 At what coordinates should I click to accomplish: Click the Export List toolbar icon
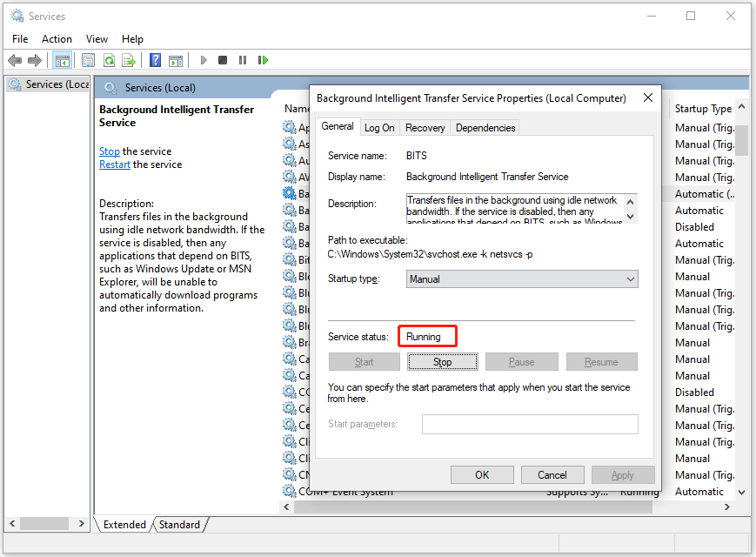pyautogui.click(x=129, y=60)
